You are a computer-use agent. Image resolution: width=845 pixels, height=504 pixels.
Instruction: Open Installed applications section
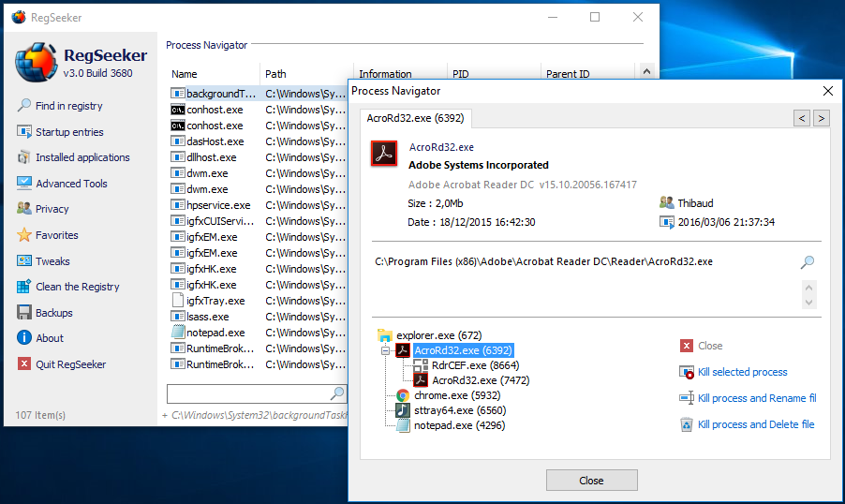point(73,157)
